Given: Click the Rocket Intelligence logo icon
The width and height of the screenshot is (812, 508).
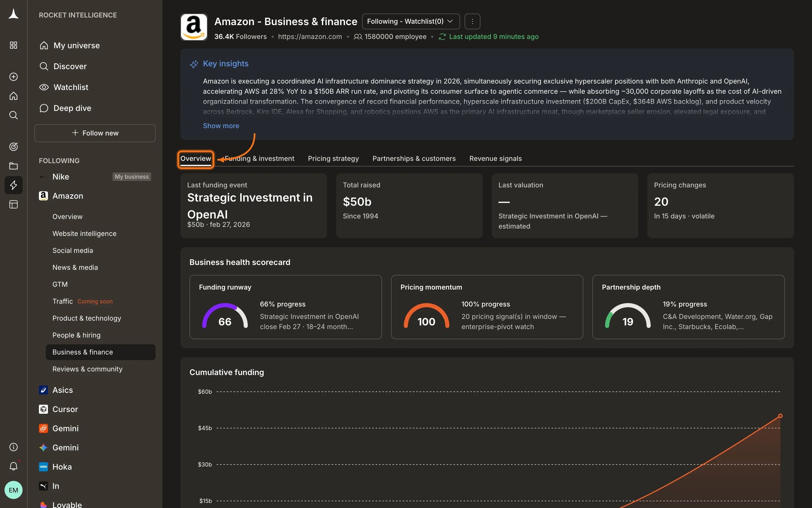Looking at the screenshot, I should [14, 14].
